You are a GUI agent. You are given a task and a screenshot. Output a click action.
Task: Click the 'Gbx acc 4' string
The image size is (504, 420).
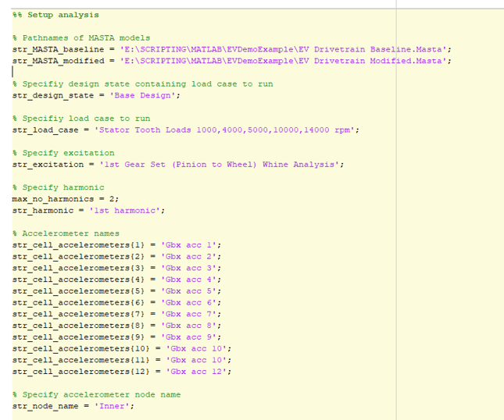[188, 279]
